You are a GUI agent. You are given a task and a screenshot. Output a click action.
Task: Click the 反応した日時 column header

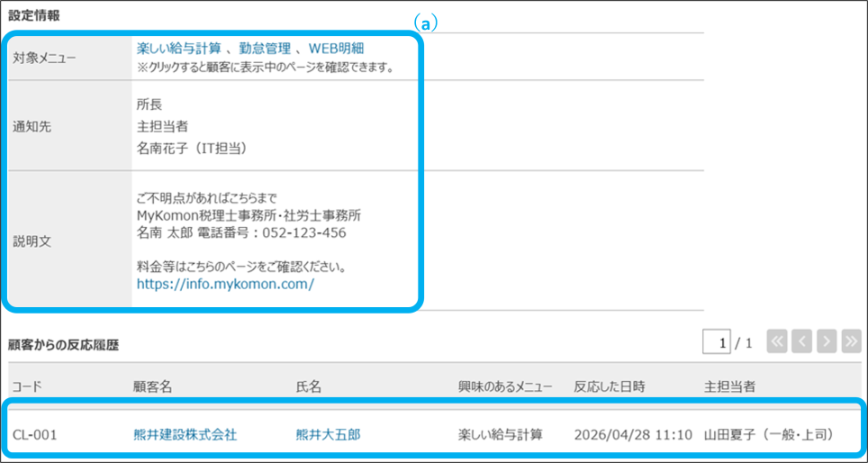pyautogui.click(x=609, y=387)
